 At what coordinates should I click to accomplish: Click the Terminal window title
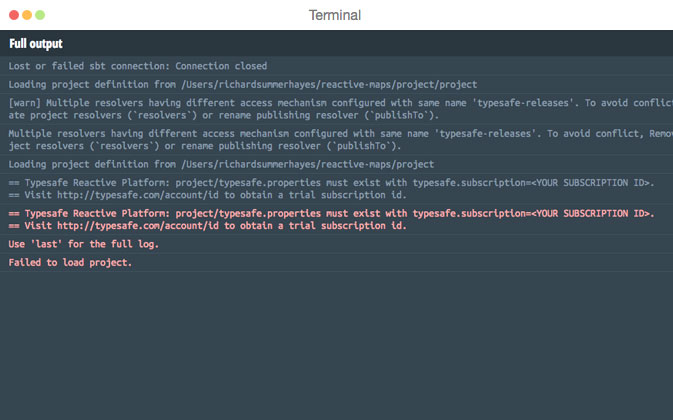pos(335,15)
